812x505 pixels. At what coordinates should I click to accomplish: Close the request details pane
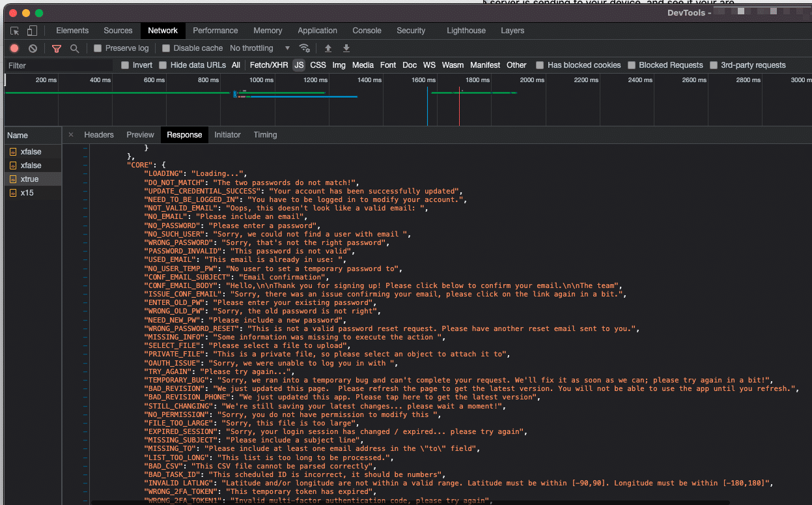click(71, 135)
